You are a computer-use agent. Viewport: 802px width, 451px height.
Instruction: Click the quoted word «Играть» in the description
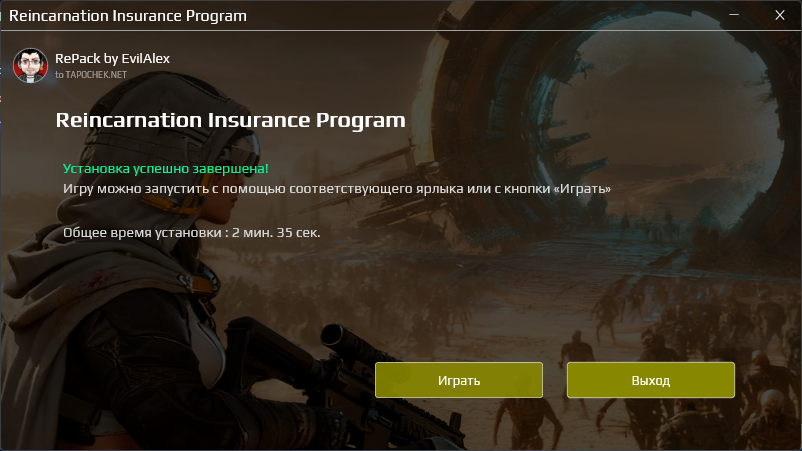582,189
